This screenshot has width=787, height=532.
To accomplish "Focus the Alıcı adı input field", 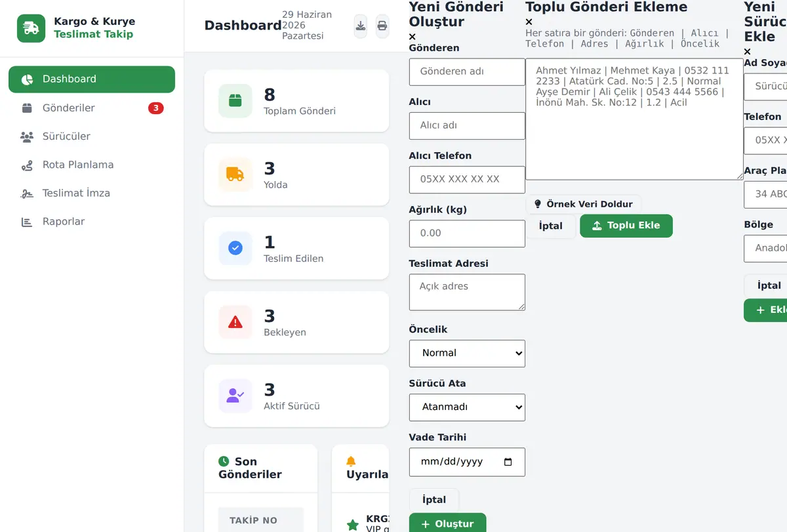I will 467,126.
